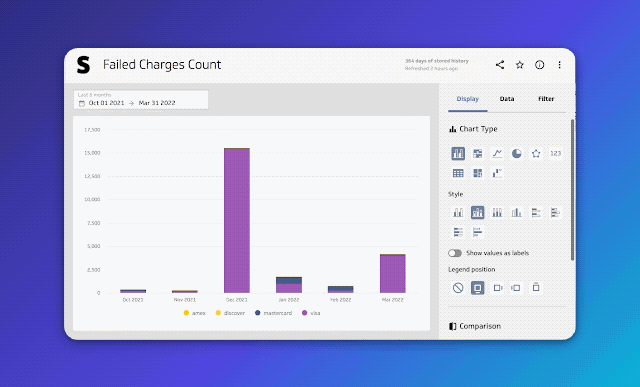This screenshot has height=387, width=640.
Task: Toggle the visa legend entry
Action: (x=311, y=313)
